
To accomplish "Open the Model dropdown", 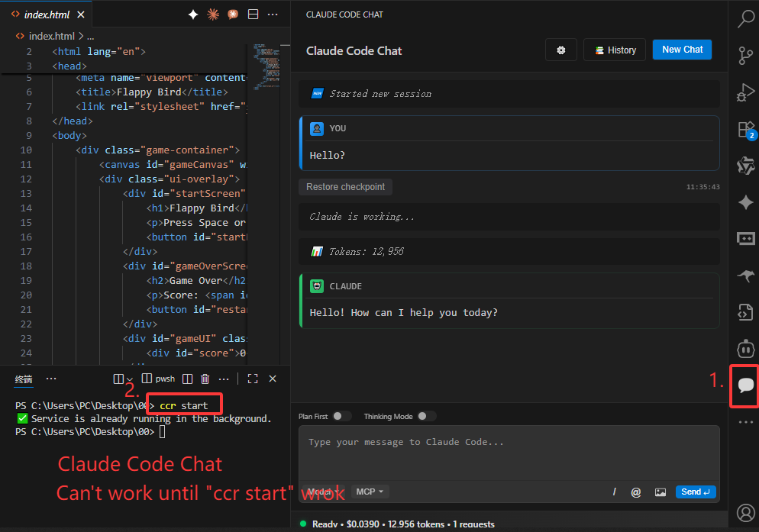I will (x=323, y=492).
